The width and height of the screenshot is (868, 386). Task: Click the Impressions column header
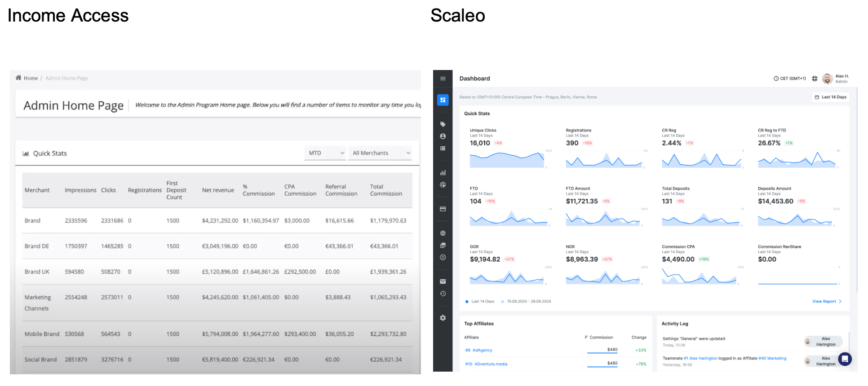(x=80, y=190)
